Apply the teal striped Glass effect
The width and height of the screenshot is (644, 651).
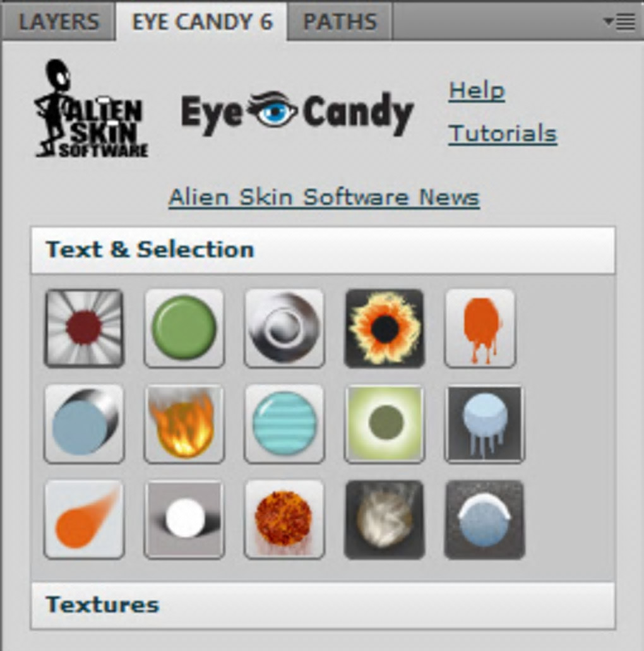pos(284,424)
